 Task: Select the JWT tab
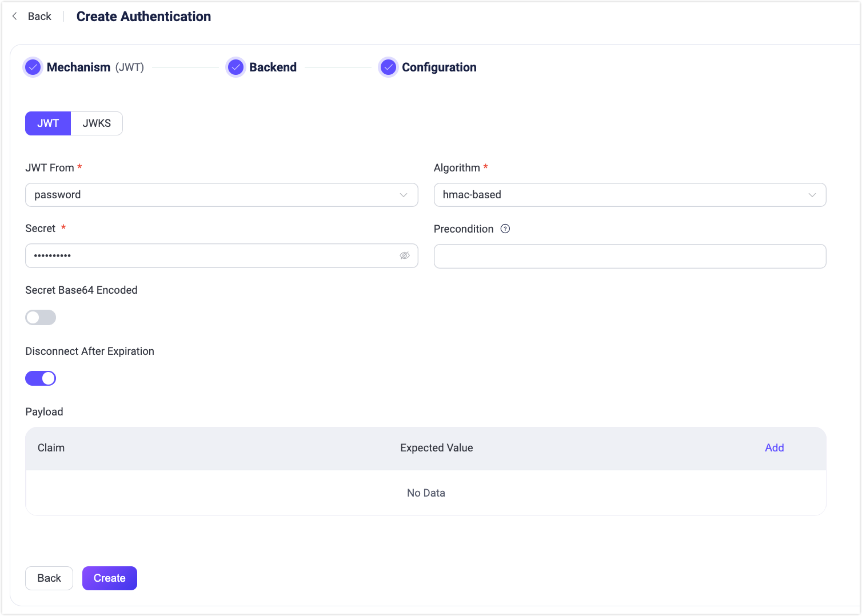pos(48,123)
